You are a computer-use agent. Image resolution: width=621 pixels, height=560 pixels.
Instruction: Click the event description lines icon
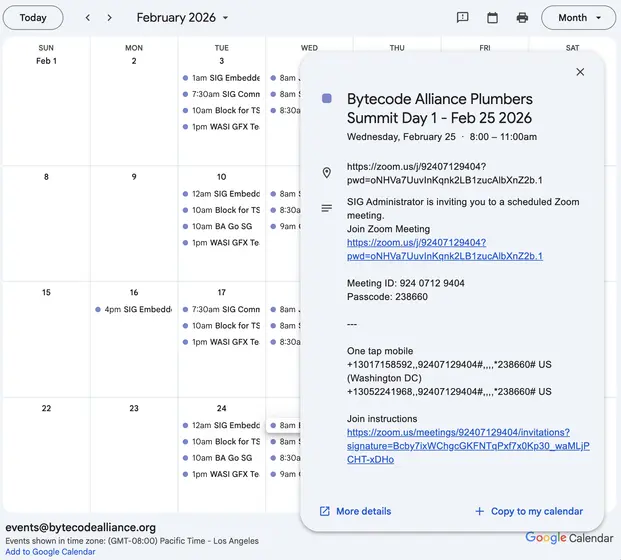(x=326, y=208)
